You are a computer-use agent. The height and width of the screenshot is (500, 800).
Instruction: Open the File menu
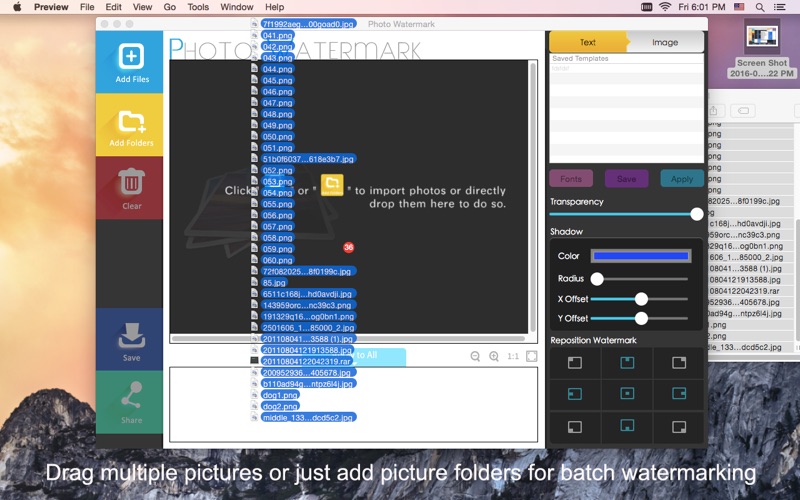(x=87, y=7)
